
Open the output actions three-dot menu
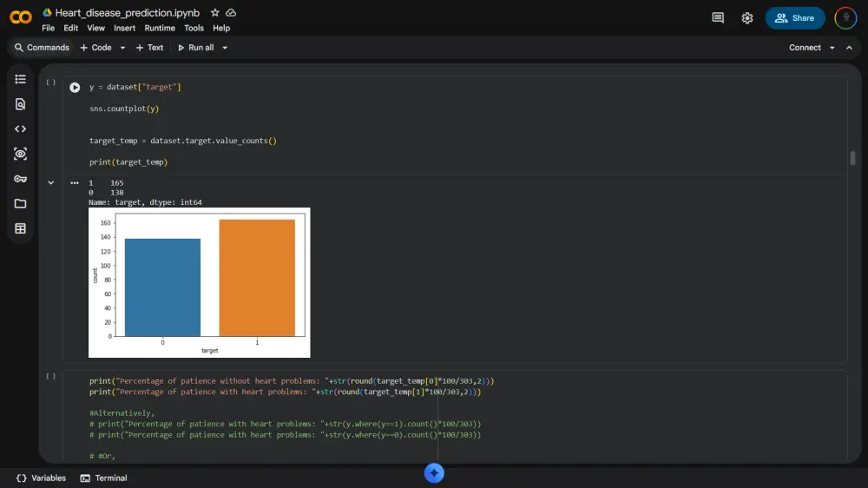coord(75,183)
